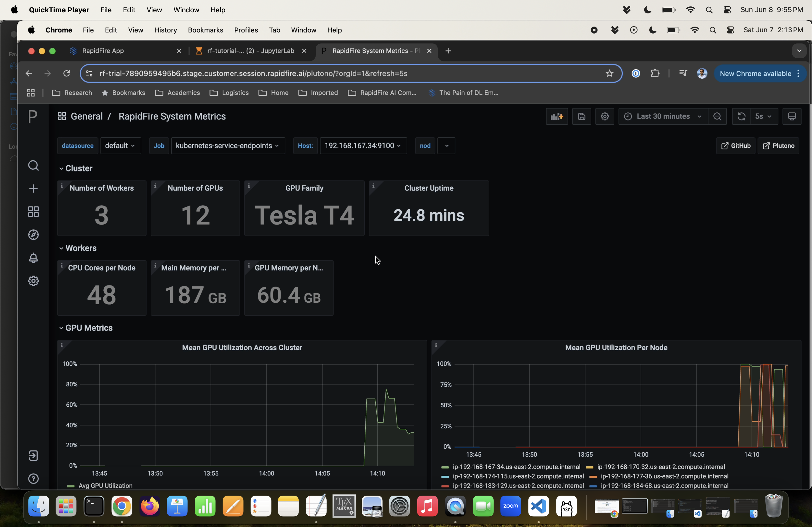
Task: Bookmark this page with the star icon
Action: tap(610, 73)
